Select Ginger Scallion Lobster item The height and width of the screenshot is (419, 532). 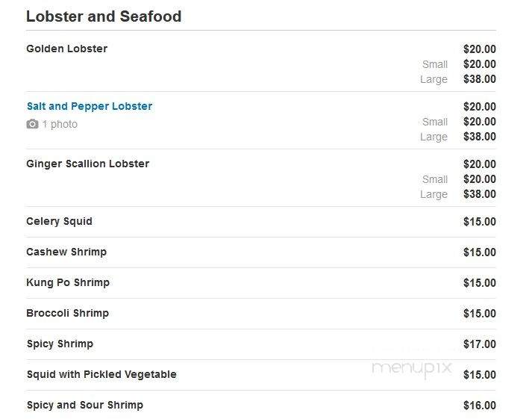[88, 164]
